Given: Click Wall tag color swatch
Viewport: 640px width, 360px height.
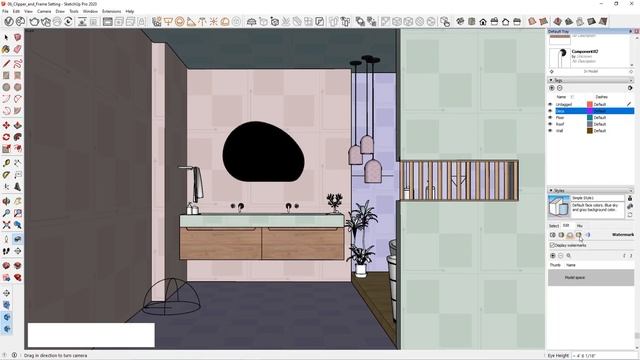Looking at the screenshot, I should (x=590, y=131).
